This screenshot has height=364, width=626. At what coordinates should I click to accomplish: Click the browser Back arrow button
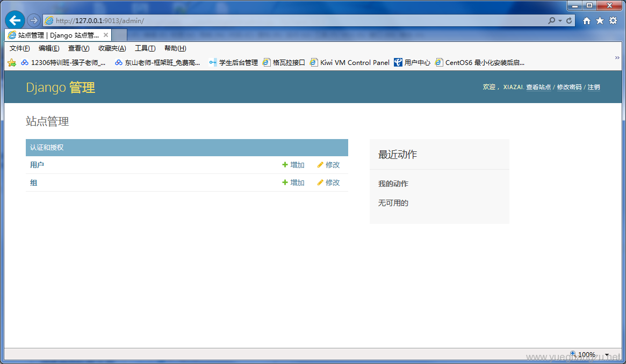(x=15, y=20)
